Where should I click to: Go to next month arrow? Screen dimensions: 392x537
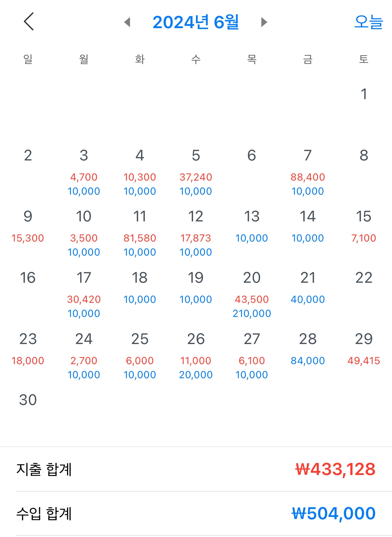coord(264,22)
